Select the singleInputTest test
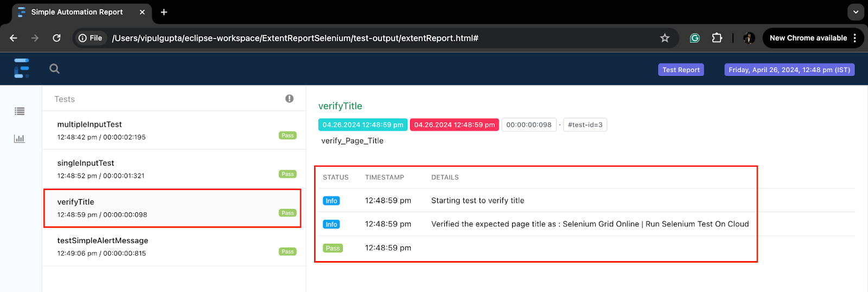The height and width of the screenshot is (292, 868). [174, 169]
